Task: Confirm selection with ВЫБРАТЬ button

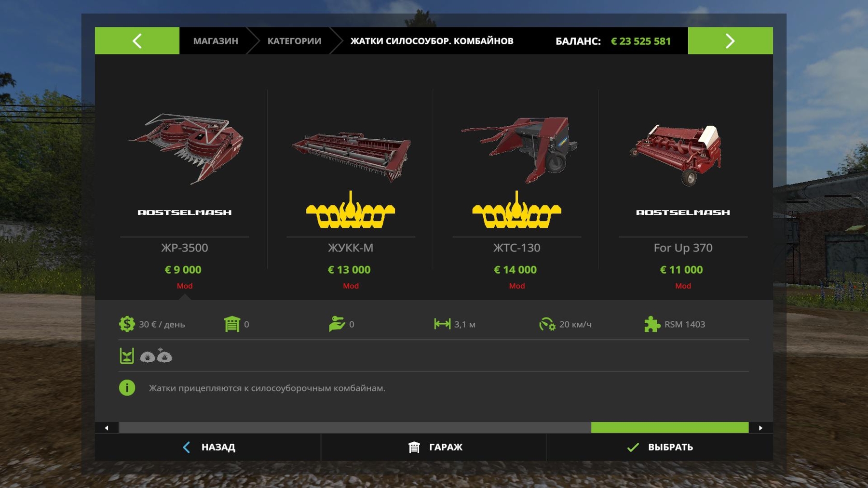Action: pyautogui.click(x=660, y=447)
